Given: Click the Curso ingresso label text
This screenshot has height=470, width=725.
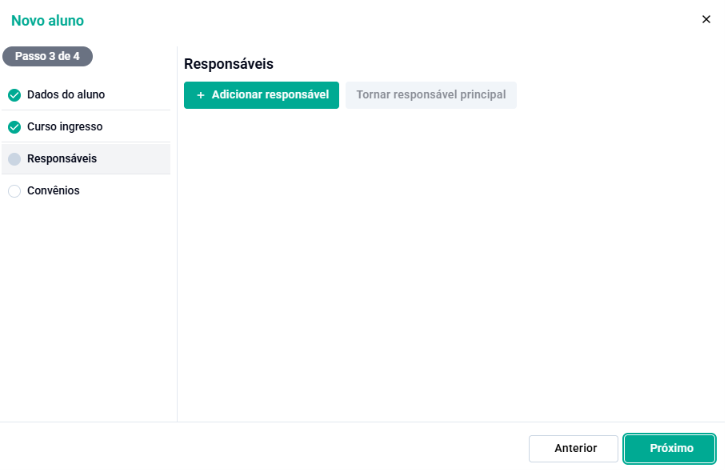Looking at the screenshot, I should click(65, 127).
